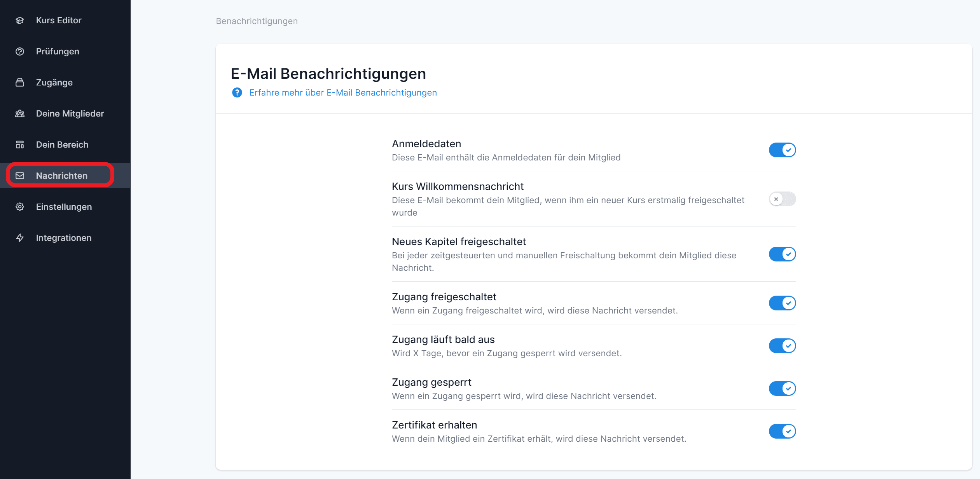Disable Zugang gesperrt notification toggle

(x=782, y=388)
